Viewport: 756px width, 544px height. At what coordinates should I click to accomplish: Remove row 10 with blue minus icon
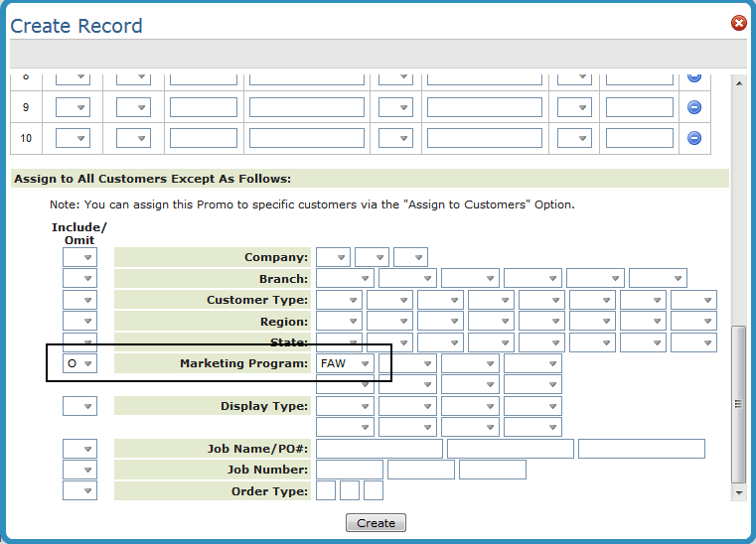[694, 138]
